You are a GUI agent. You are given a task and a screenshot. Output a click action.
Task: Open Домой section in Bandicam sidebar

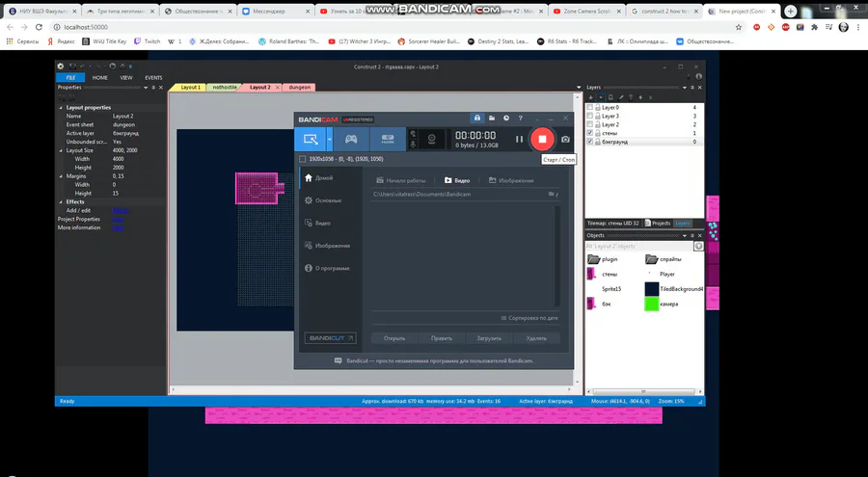[x=331, y=177]
